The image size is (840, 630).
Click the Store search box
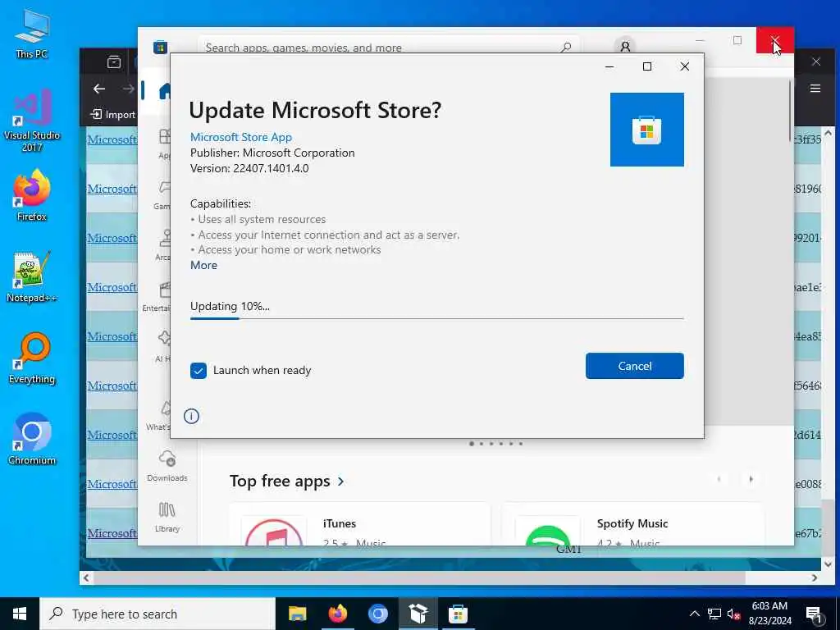[388, 47]
